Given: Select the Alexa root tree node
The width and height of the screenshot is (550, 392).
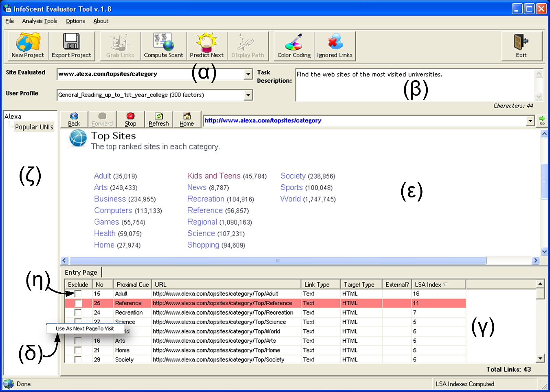Looking at the screenshot, I should pos(13,116).
